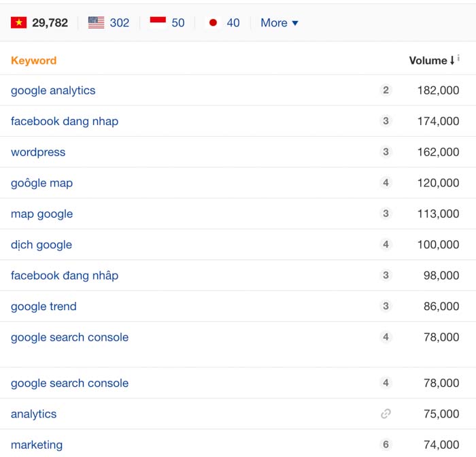Click the 75,000 volume value
The width and height of the screenshot is (476, 457).
coord(441,414)
